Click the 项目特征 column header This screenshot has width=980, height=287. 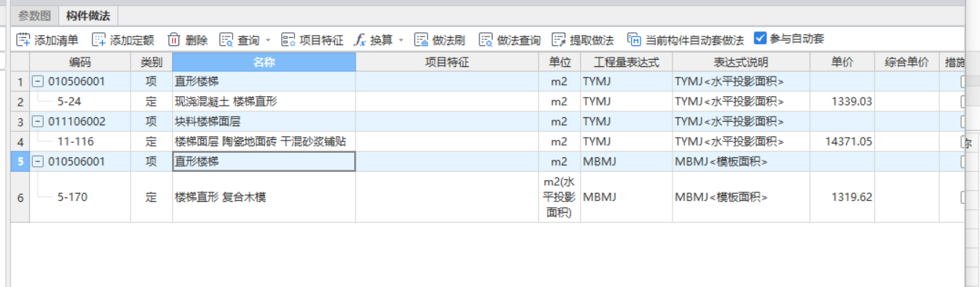(447, 63)
